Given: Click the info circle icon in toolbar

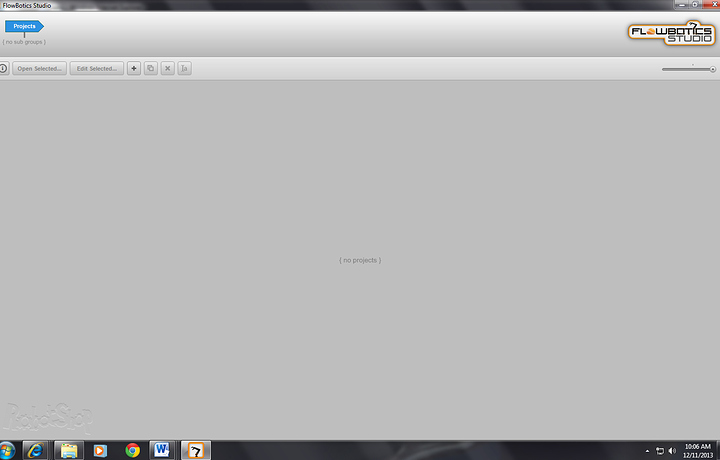Looking at the screenshot, I should (x=3, y=68).
